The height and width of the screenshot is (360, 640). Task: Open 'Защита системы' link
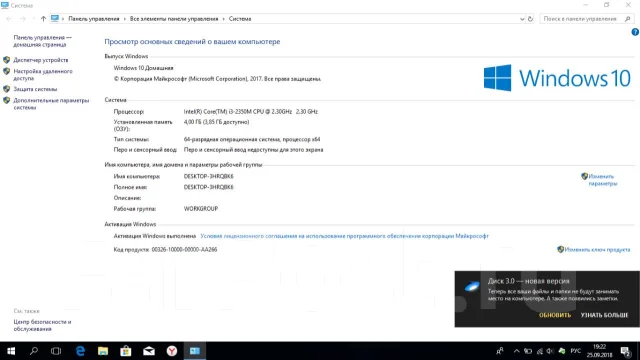35,89
